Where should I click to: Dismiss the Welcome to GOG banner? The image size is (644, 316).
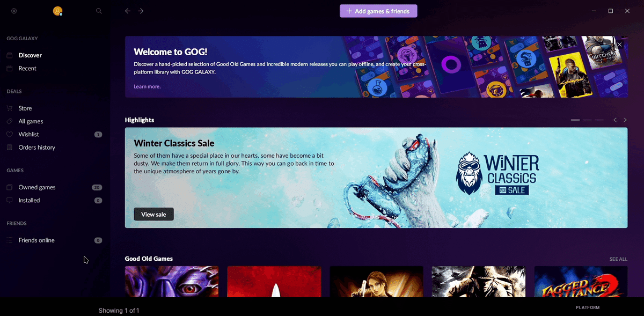pyautogui.click(x=619, y=45)
